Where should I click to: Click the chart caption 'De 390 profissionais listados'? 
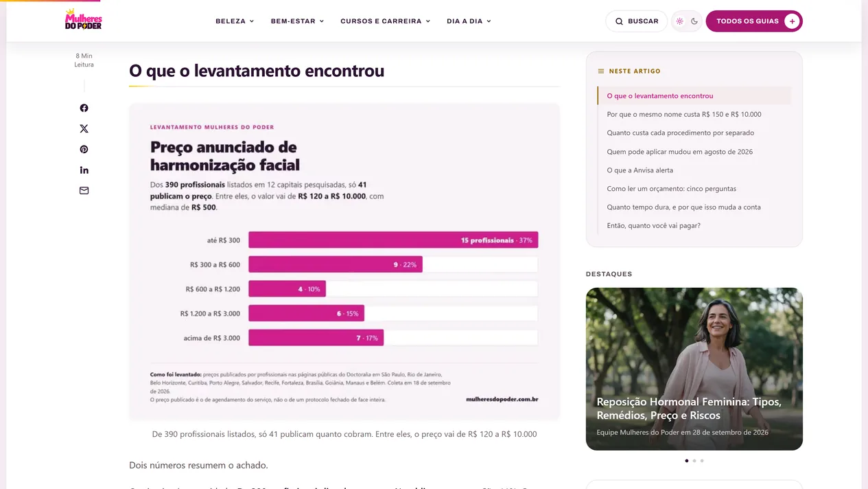click(x=344, y=434)
